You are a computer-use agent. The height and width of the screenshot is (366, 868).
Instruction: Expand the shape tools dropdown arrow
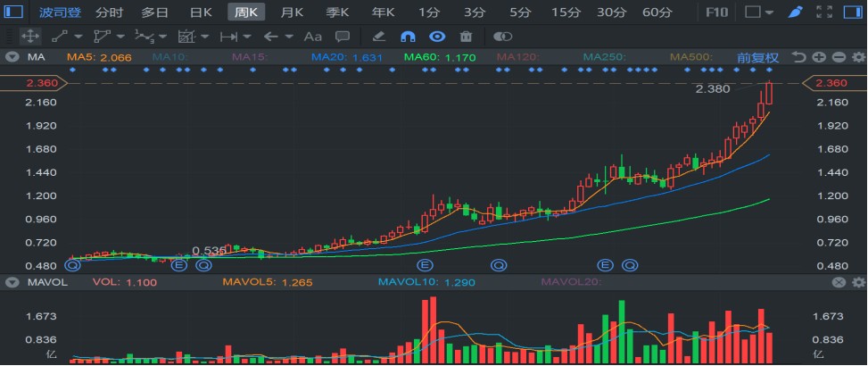(120, 37)
